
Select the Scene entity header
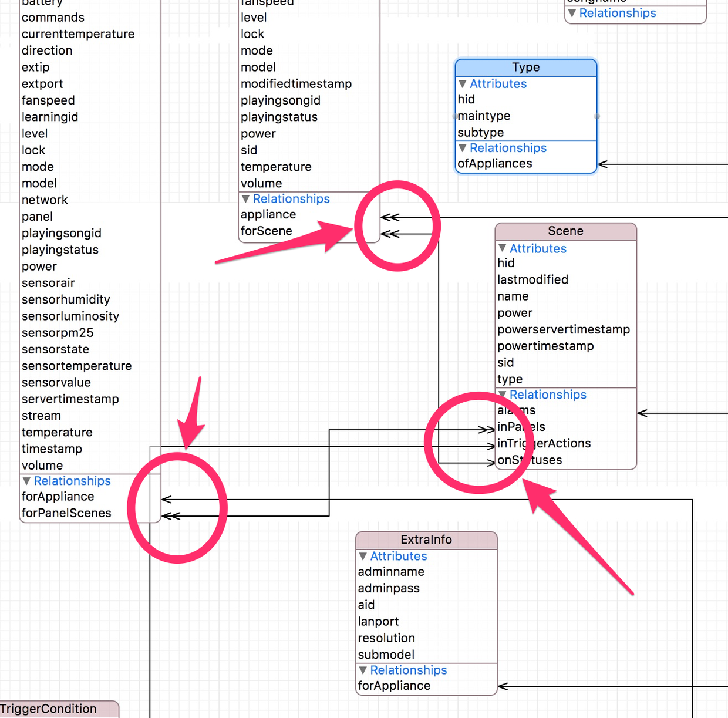click(x=565, y=231)
